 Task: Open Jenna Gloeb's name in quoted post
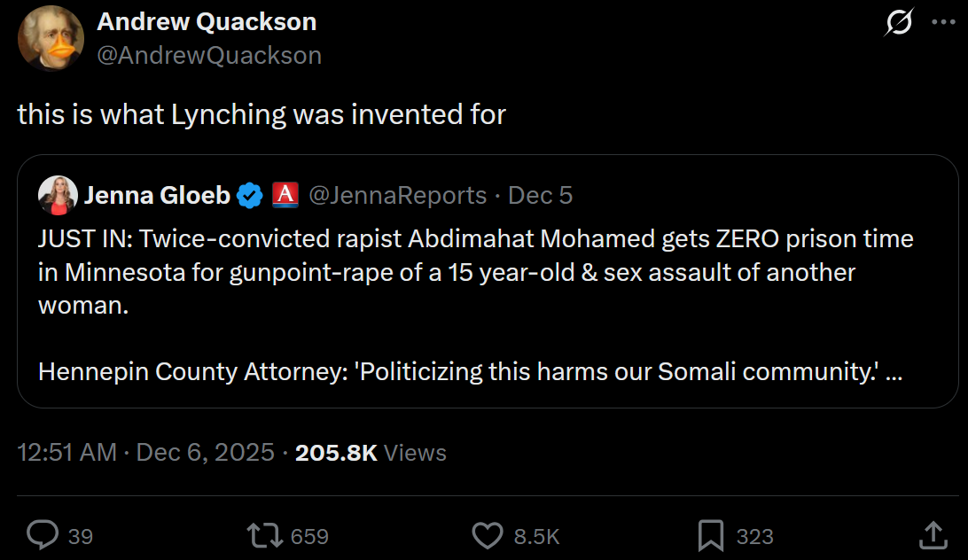[157, 195]
